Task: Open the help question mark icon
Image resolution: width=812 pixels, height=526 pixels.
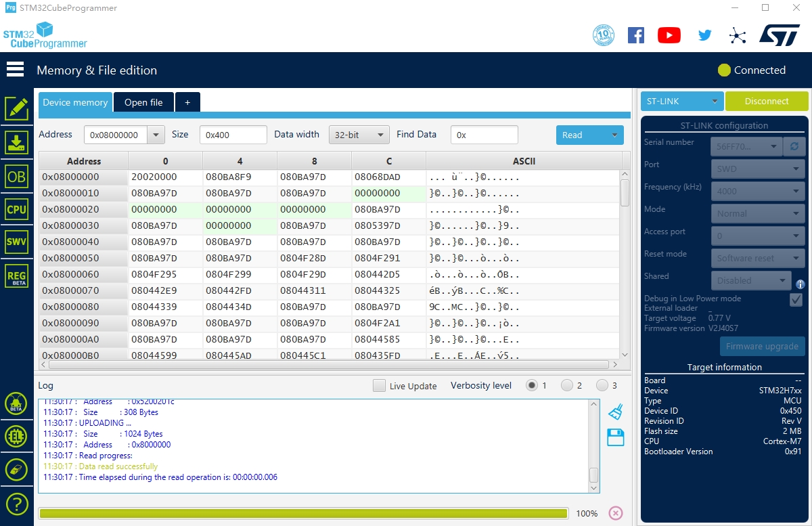Action: click(16, 504)
